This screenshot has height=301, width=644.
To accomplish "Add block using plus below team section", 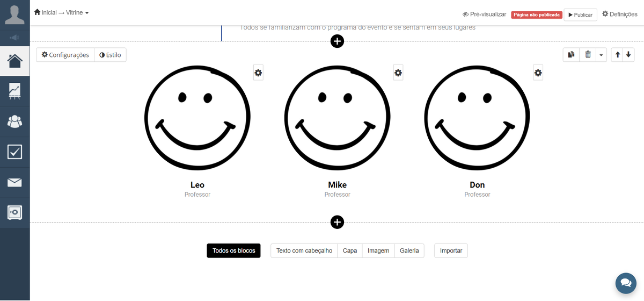I will tap(337, 222).
